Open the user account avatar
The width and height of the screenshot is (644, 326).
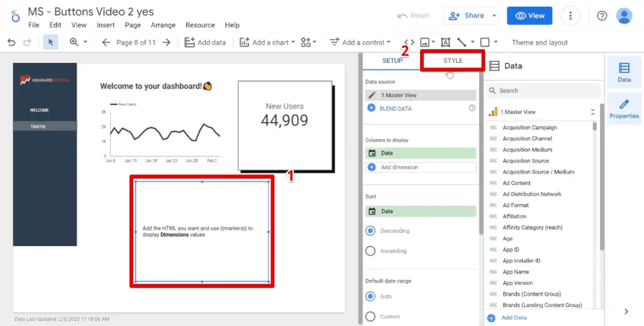pyautogui.click(x=625, y=16)
